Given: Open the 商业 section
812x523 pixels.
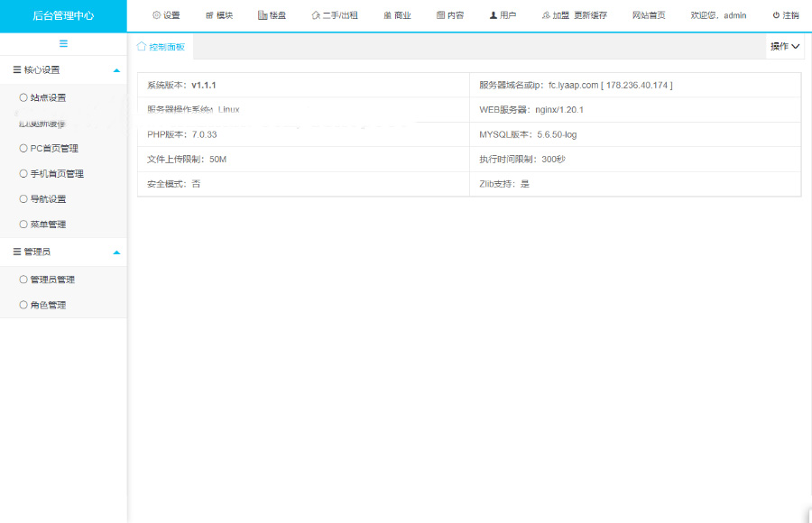Looking at the screenshot, I should 397,15.
